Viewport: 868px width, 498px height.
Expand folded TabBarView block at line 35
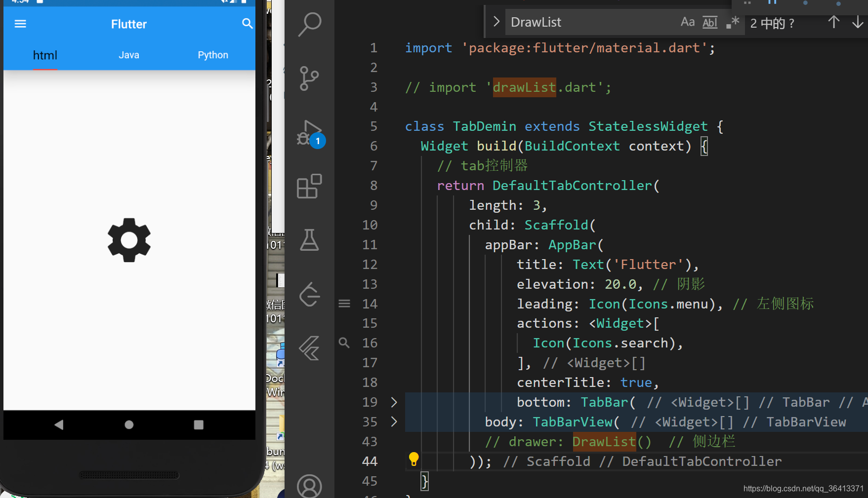pos(394,422)
